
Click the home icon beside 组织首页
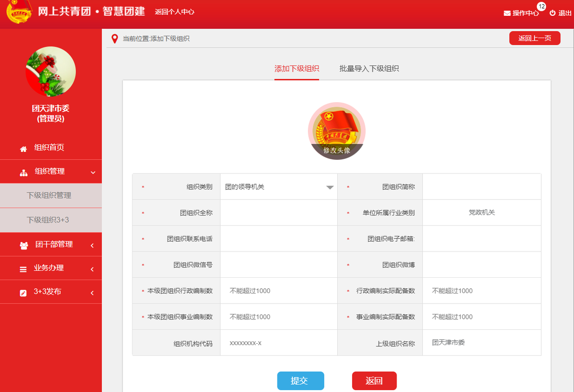23,149
